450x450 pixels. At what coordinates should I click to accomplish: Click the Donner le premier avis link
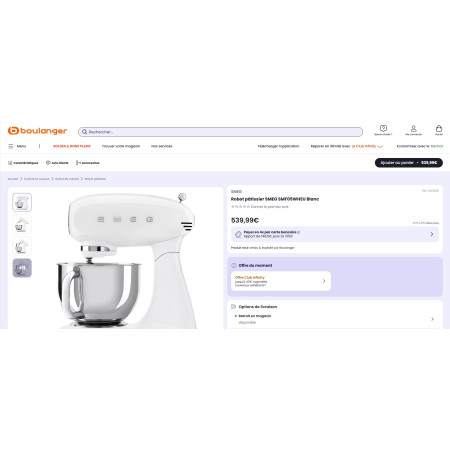pos(270,207)
